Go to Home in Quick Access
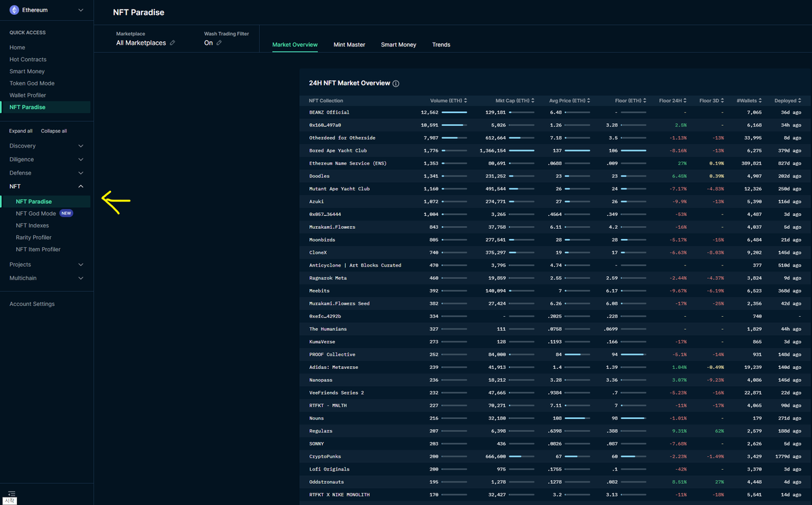The width and height of the screenshot is (812, 505). 18,47
